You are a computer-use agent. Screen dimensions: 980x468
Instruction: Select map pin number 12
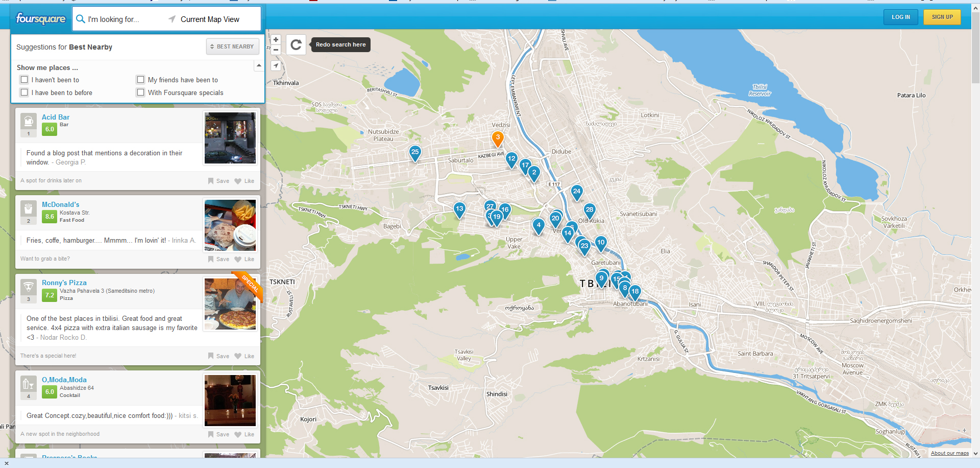tap(511, 159)
